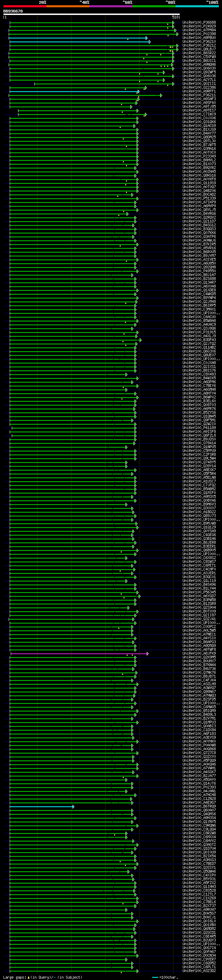Screen dimensions: 222x980
Task: Select hit UniRef100_Q0ZII1
Action: coord(199,84)
